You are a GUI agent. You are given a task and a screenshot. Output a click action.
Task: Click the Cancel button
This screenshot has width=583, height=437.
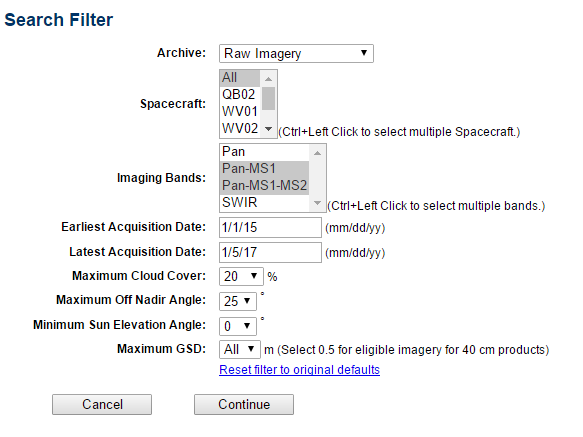coord(102,404)
